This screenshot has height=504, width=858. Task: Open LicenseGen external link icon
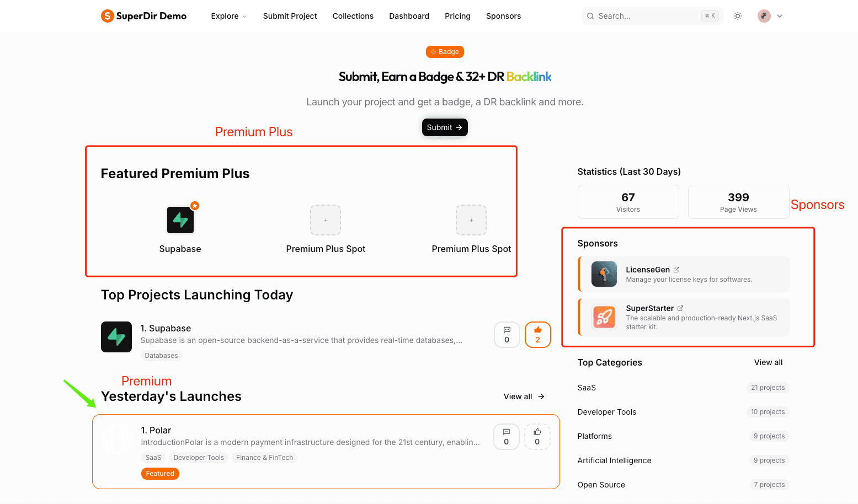click(676, 270)
